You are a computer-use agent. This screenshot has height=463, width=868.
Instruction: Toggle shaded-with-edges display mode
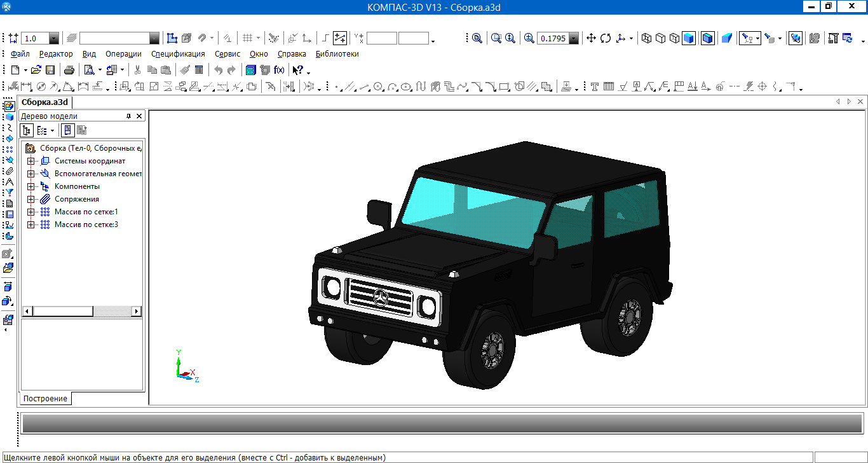(707, 38)
